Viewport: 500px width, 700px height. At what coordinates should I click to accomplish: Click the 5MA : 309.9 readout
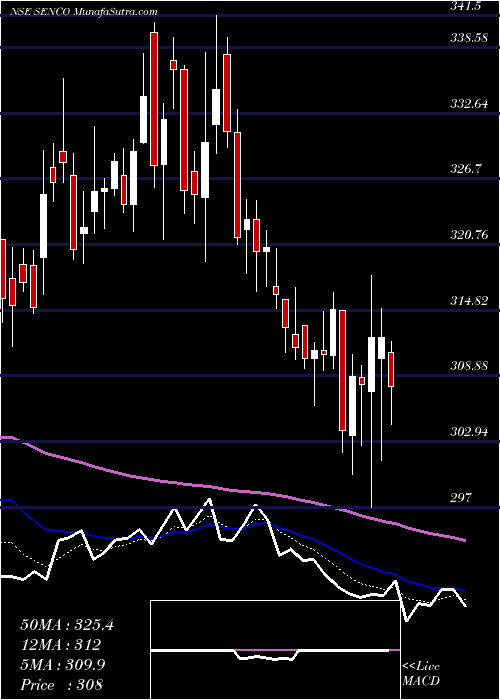tap(63, 665)
